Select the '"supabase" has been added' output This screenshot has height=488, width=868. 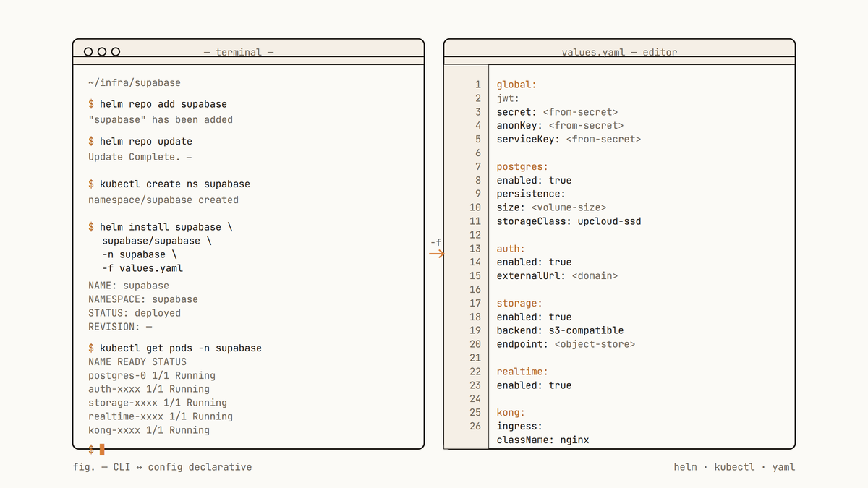tap(161, 119)
